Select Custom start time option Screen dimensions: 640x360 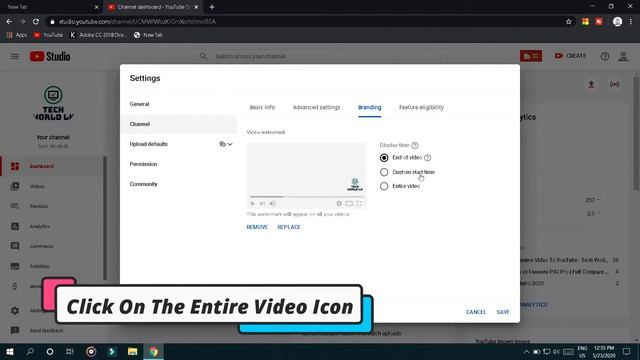point(384,172)
